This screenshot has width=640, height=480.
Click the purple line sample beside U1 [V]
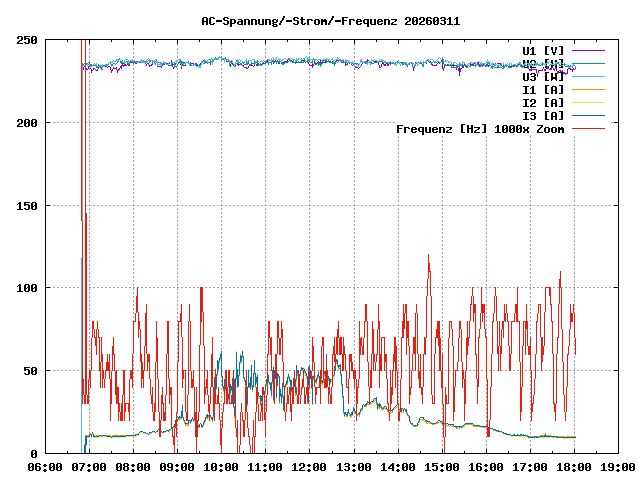(x=589, y=50)
